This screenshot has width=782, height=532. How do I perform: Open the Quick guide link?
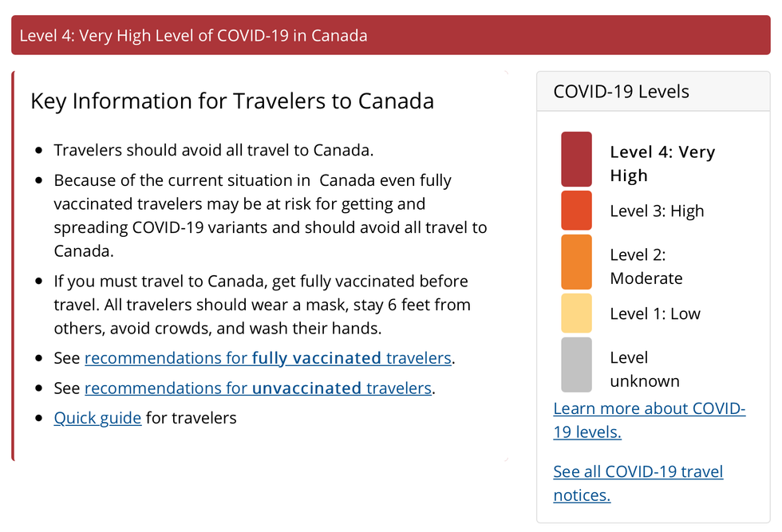pyautogui.click(x=97, y=418)
